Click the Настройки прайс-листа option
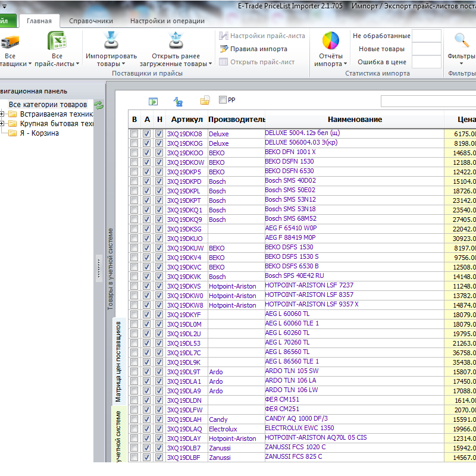The height and width of the screenshot is (476, 476). click(x=262, y=36)
